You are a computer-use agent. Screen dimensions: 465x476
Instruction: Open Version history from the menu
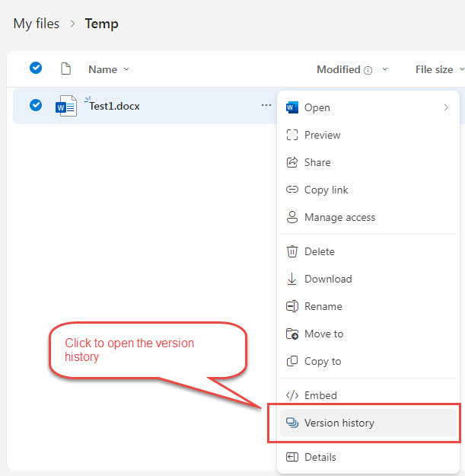(x=368, y=423)
